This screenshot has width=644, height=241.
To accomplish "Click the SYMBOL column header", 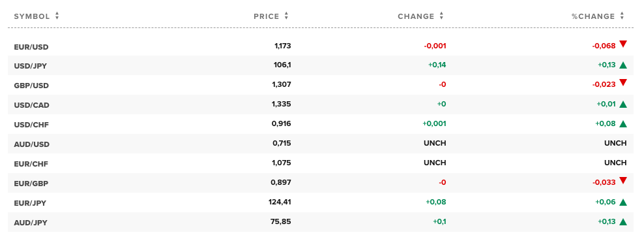I will click(x=32, y=16).
